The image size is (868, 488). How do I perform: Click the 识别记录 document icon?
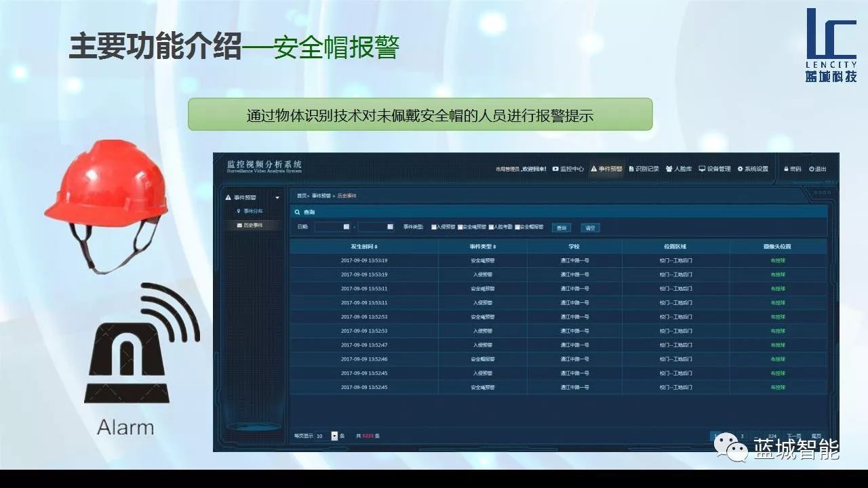tap(631, 169)
